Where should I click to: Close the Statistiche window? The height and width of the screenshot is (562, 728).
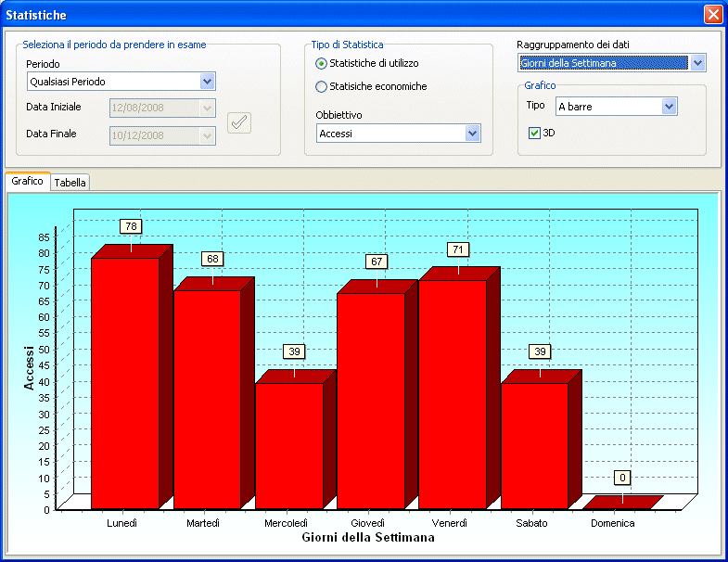point(712,15)
